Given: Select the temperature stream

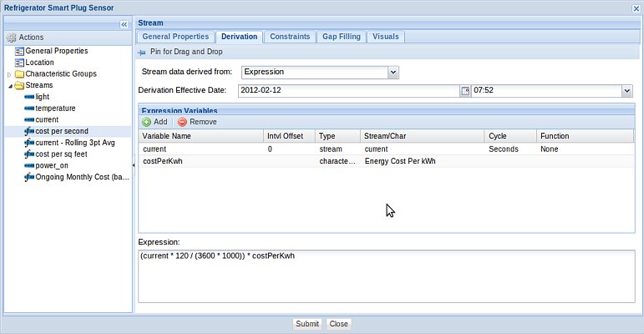Looking at the screenshot, I should [55, 108].
